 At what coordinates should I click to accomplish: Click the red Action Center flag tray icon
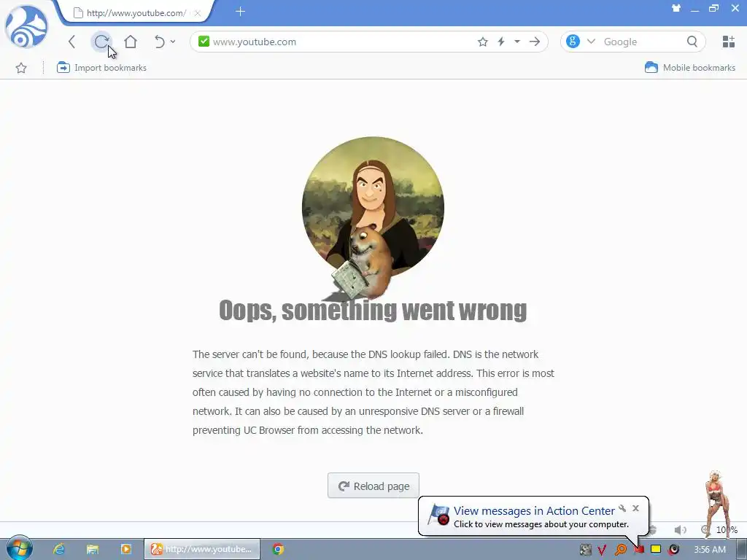pos(638,550)
